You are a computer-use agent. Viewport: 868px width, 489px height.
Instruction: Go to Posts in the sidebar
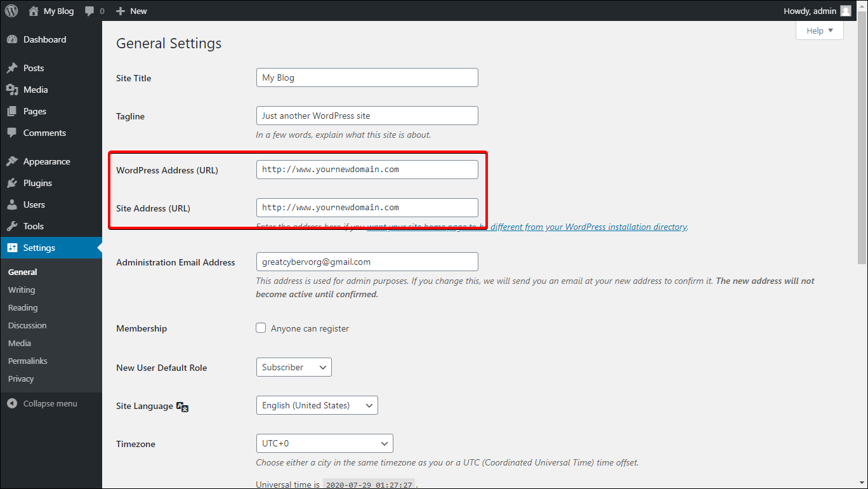(x=34, y=68)
